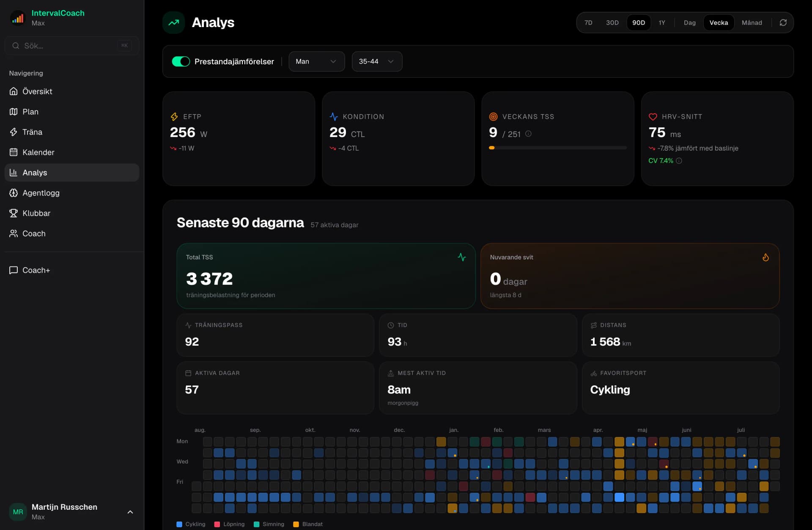The width and height of the screenshot is (812, 530).
Task: Open Klubbar from the sidebar
Action: [x=72, y=213]
